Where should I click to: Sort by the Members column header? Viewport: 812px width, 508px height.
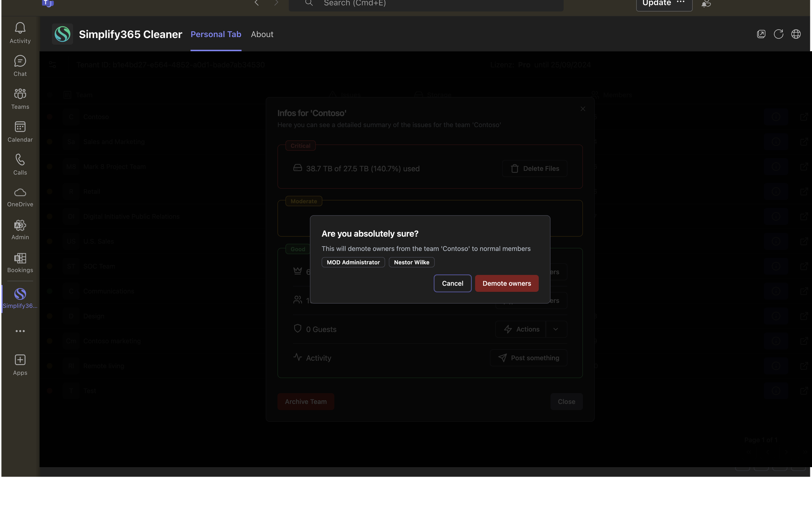tap(611, 95)
